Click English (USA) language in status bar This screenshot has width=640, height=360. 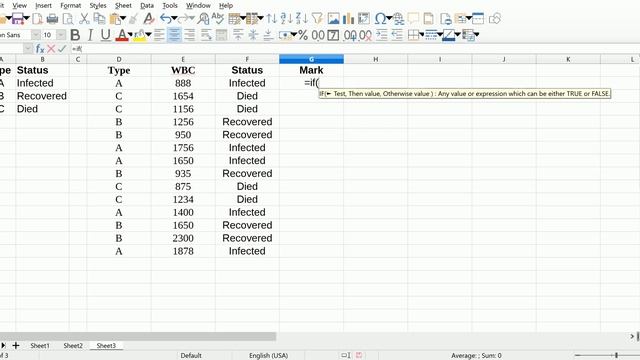point(268,356)
